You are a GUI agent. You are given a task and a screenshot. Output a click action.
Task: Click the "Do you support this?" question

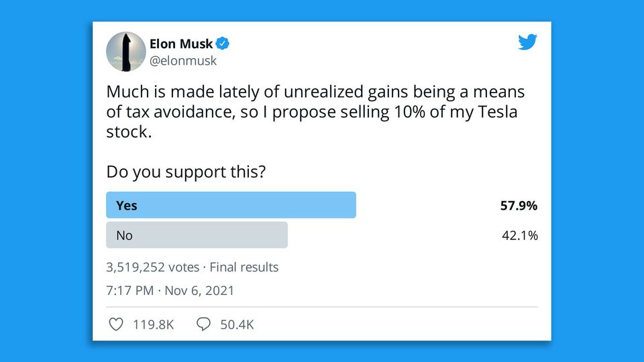pyautogui.click(x=186, y=172)
